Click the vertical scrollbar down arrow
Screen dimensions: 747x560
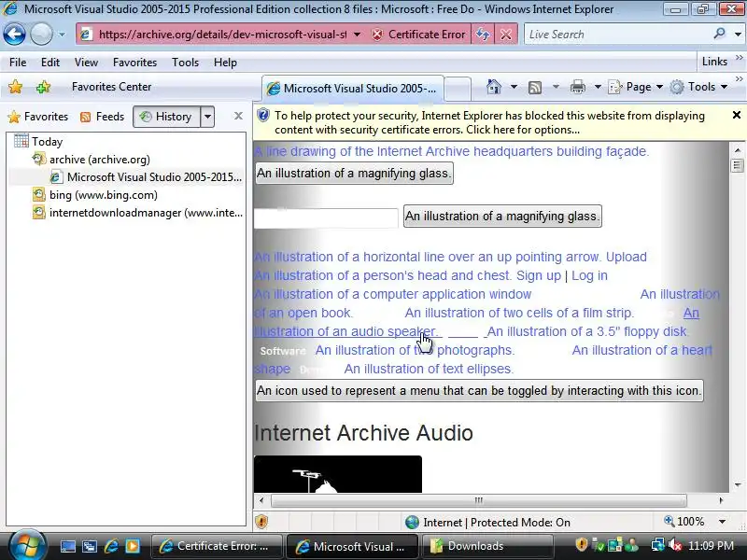(738, 485)
